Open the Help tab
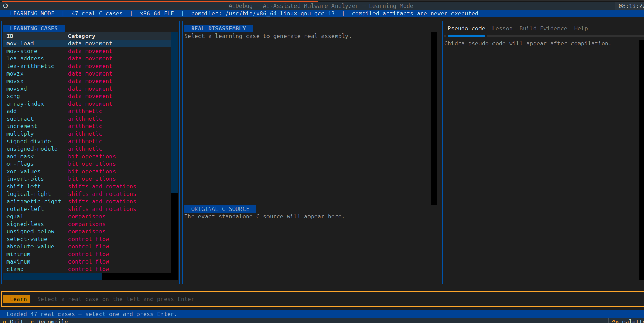644x323 pixels. 581,28
